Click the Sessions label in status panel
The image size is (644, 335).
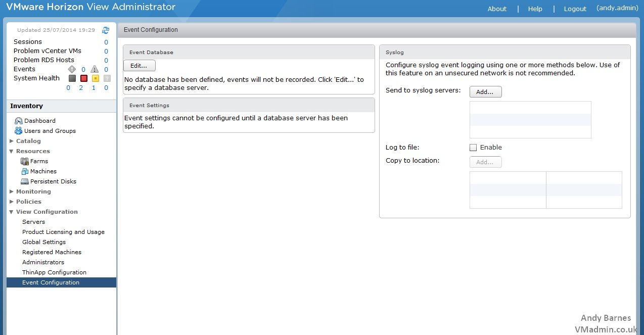coord(28,42)
